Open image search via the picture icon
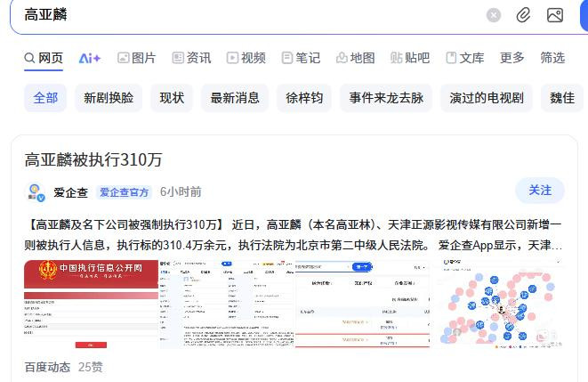This screenshot has height=382, width=588. point(554,15)
